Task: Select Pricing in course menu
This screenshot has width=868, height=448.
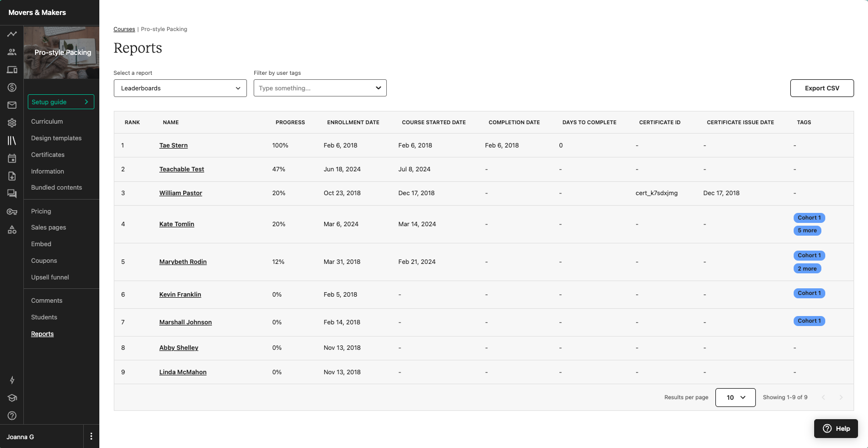Action: [41, 211]
